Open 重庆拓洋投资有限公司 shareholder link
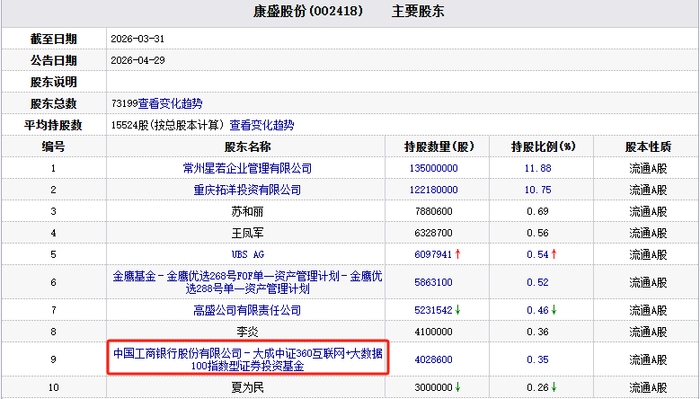Viewport: 700px width, 399px height. click(247, 190)
